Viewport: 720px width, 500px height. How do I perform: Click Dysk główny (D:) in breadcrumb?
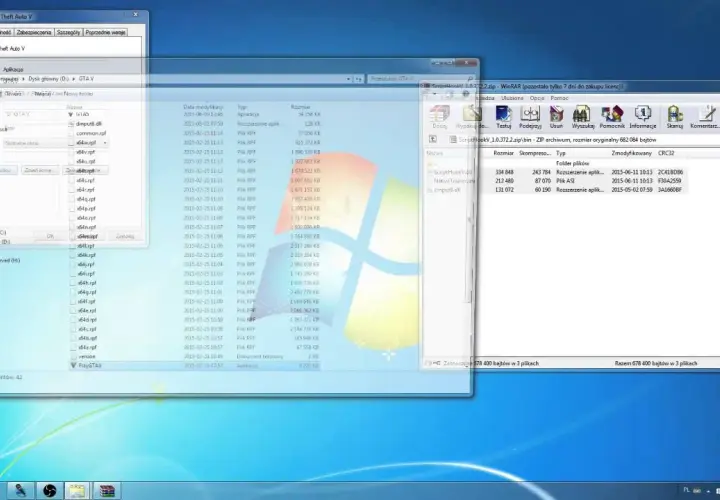(49, 79)
